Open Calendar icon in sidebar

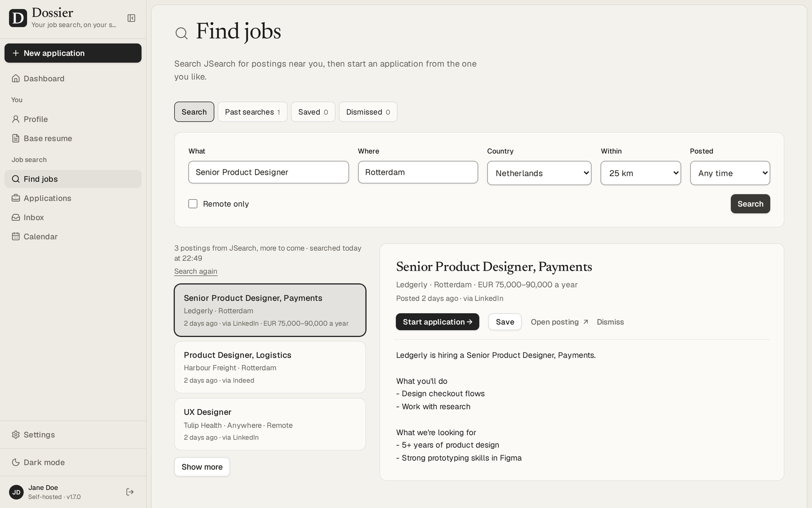(16, 237)
